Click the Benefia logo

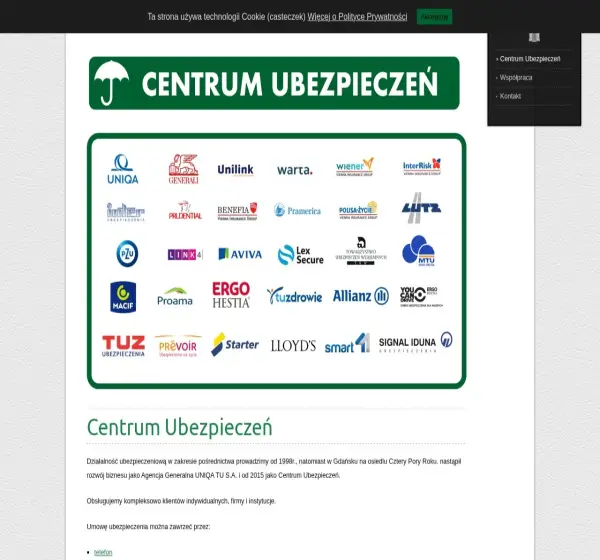pyautogui.click(x=237, y=211)
